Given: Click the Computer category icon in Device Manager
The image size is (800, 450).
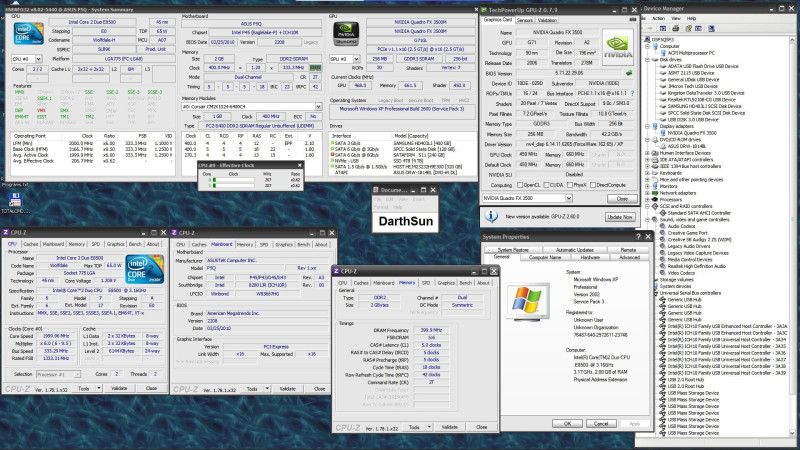Looking at the screenshot, I should (655, 46).
